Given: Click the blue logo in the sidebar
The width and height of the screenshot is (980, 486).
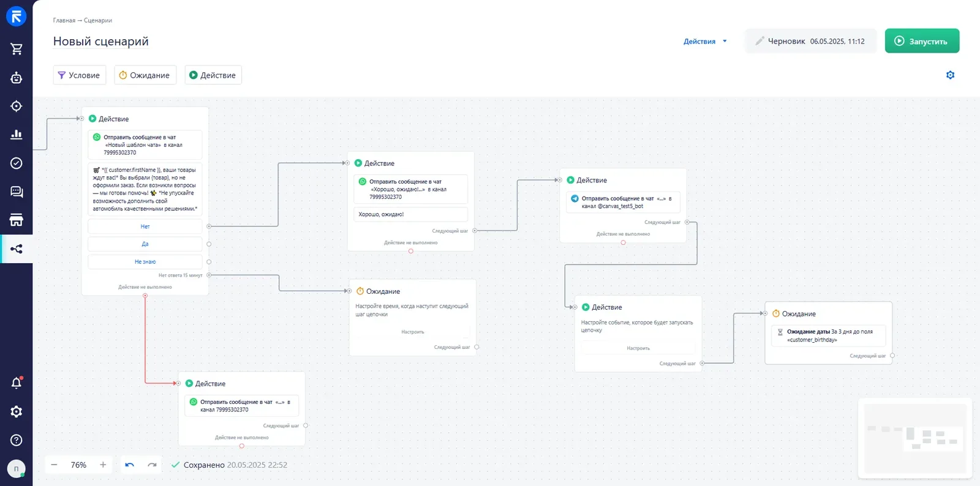Looking at the screenshot, I should pos(17,17).
